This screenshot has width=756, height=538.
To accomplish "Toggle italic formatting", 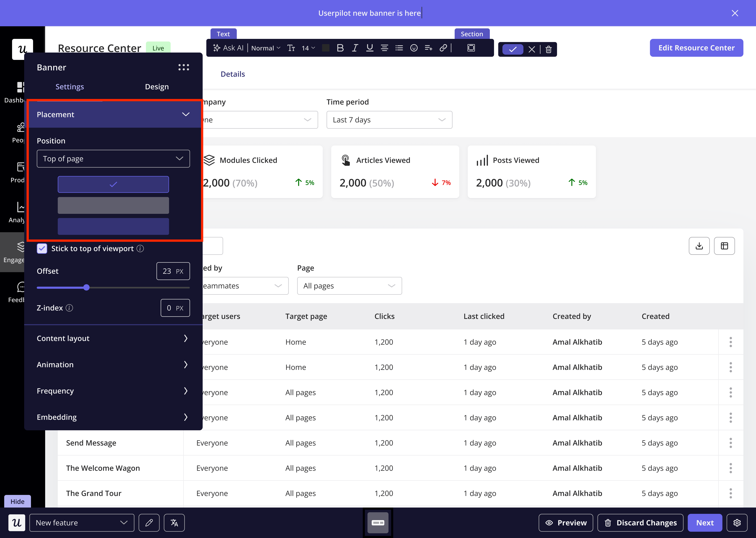I will [355, 48].
